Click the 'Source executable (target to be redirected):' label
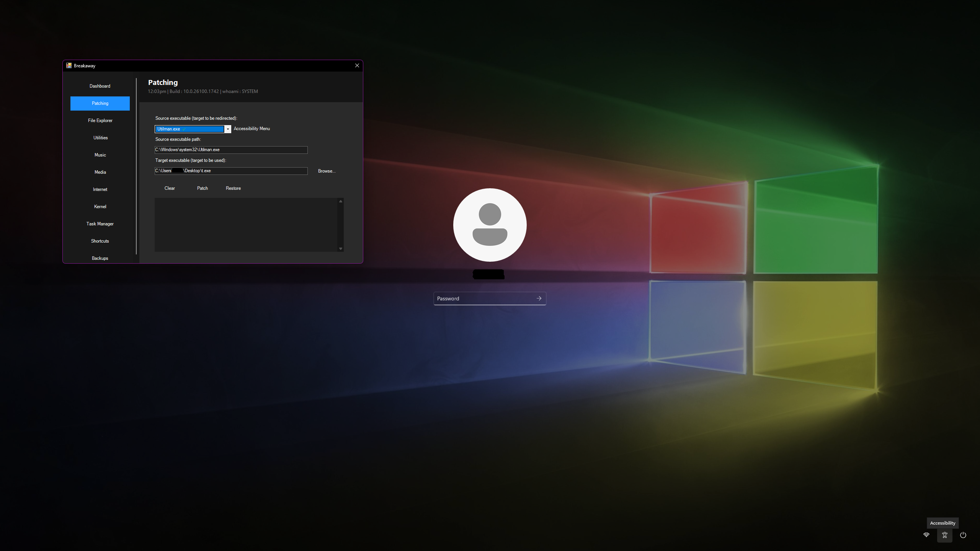 (x=196, y=118)
